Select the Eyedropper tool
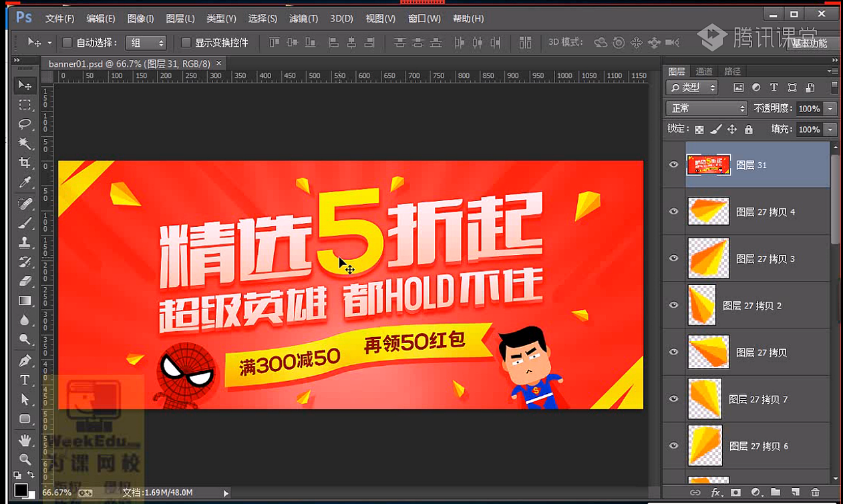 [x=25, y=182]
